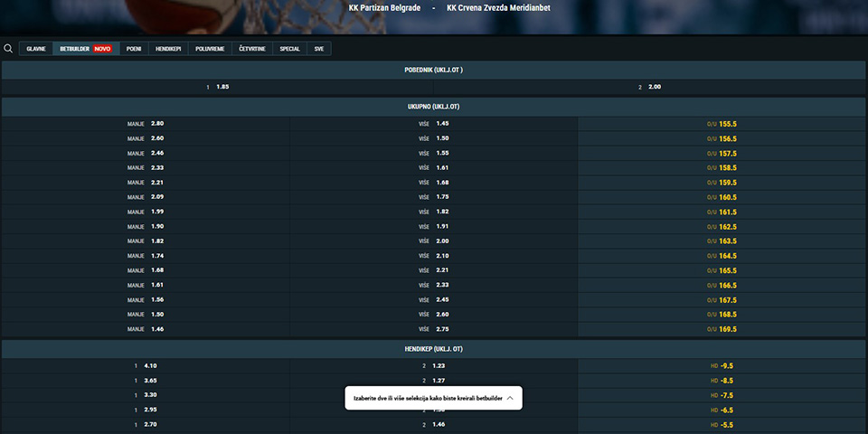The width and height of the screenshot is (868, 434).
Task: Pick handicap 1 at 2.95
Action: click(x=146, y=410)
